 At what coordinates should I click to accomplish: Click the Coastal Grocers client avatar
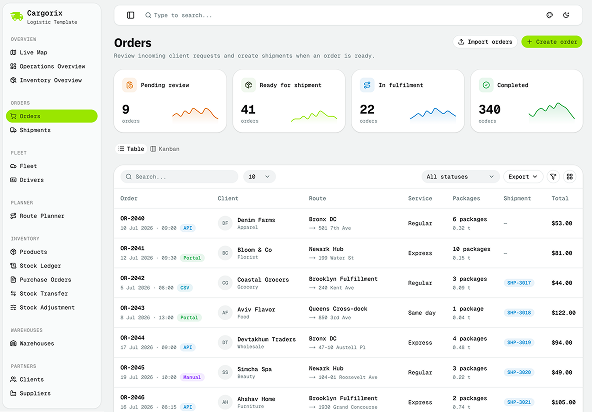(x=225, y=283)
